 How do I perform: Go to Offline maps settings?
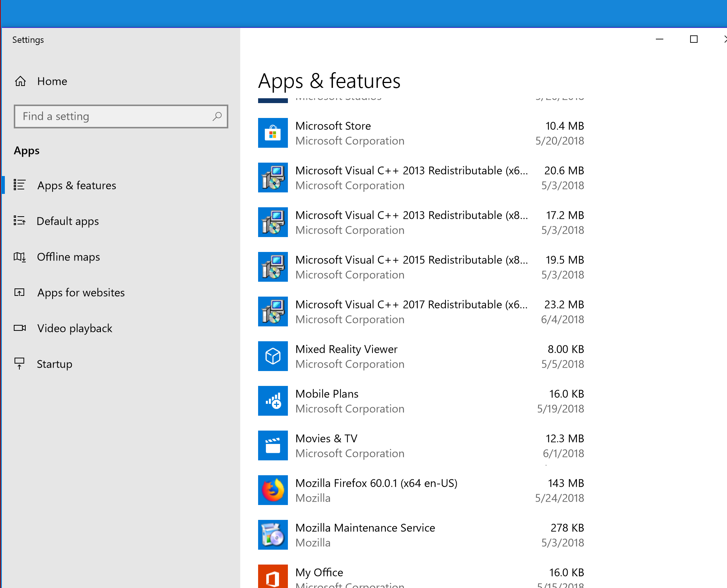(x=69, y=257)
